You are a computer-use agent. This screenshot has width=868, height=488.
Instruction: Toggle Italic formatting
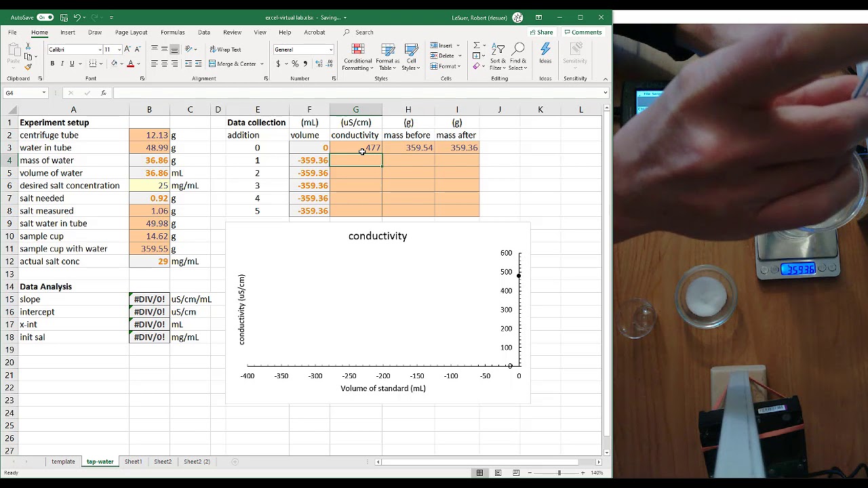pyautogui.click(x=62, y=64)
